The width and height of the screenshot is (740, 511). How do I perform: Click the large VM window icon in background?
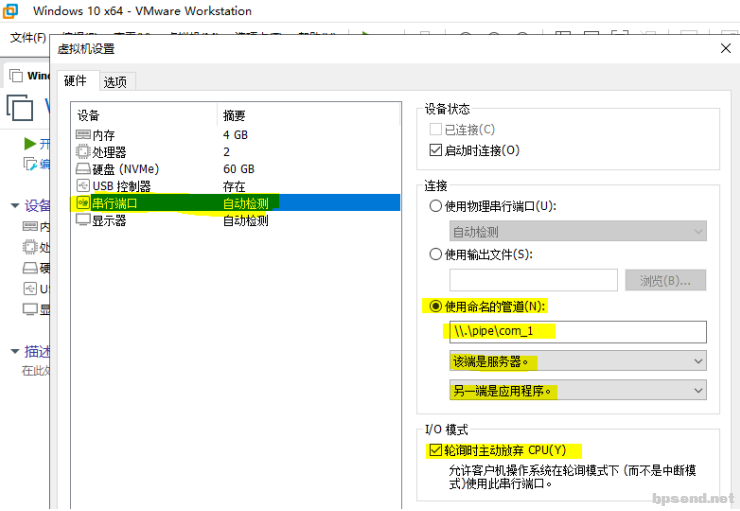[x=20, y=108]
